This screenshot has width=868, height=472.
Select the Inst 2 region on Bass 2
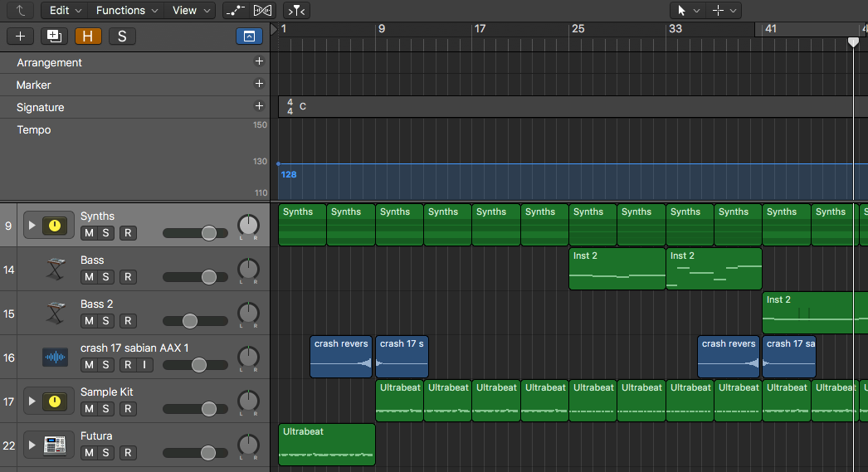(815, 314)
